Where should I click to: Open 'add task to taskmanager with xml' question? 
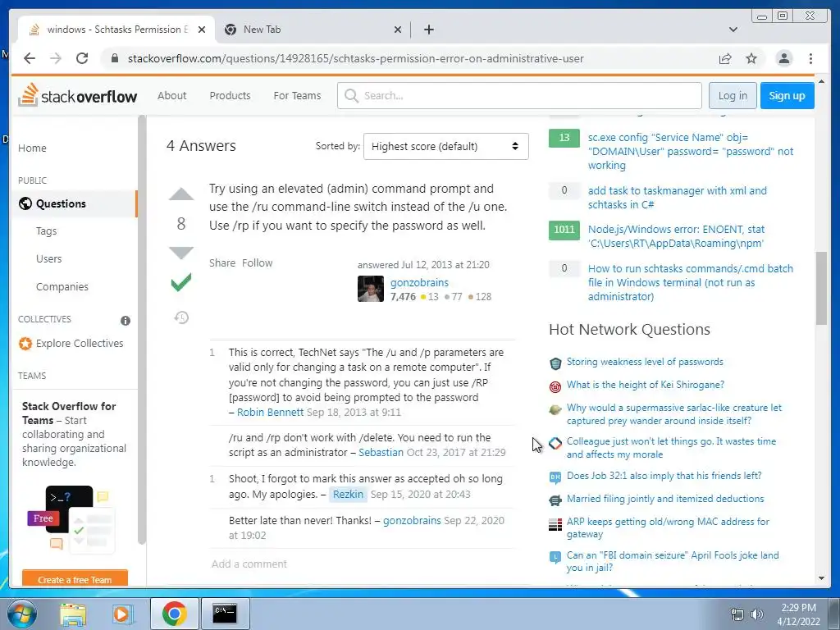pyautogui.click(x=677, y=197)
